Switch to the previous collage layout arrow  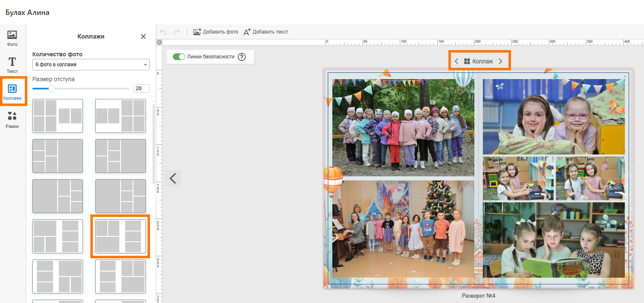[x=456, y=61]
